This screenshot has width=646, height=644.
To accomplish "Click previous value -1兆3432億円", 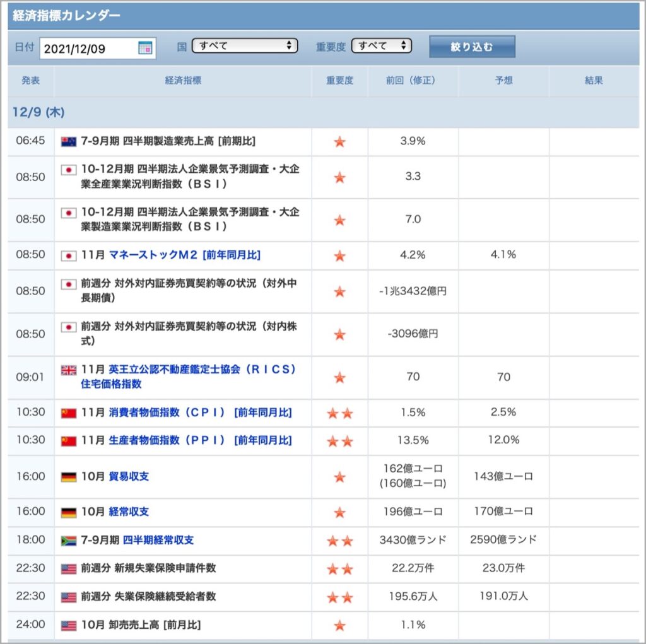I will pyautogui.click(x=413, y=291).
